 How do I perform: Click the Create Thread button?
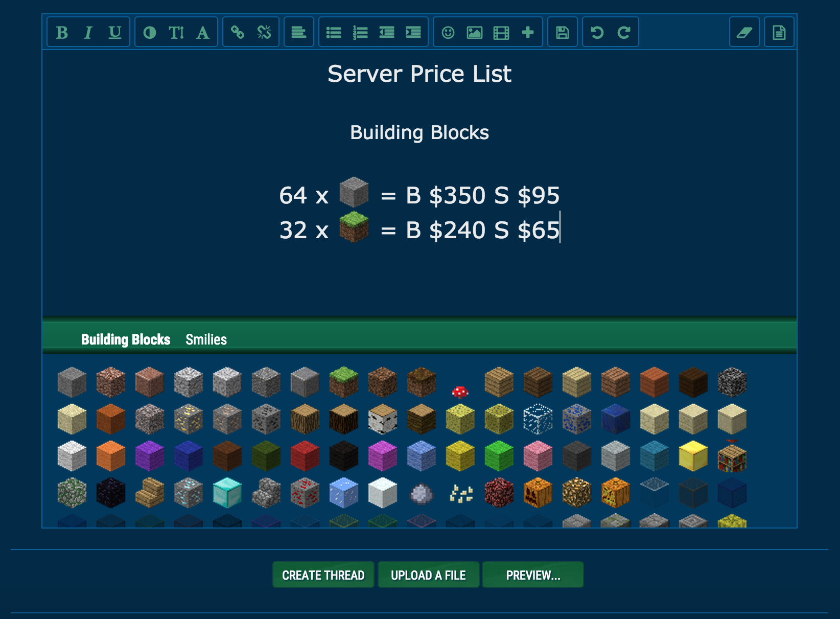[323, 575]
